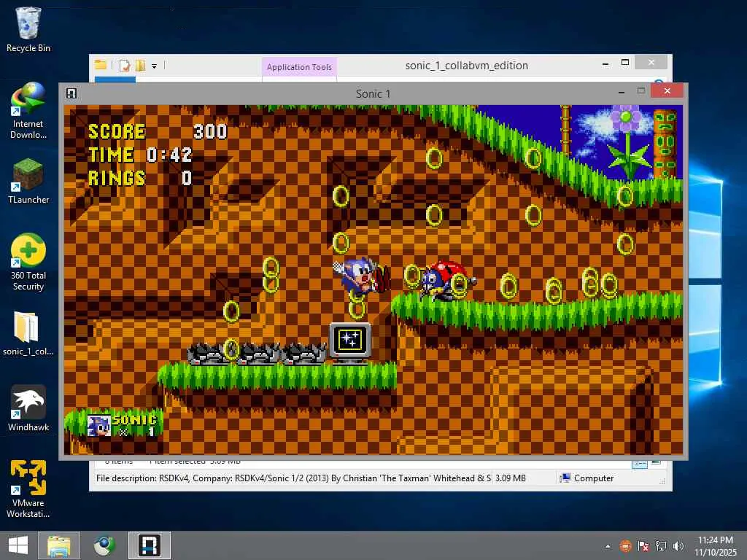747x560 pixels.
Task: Launch the Windhawk desktop shortcut
Action: 28,408
